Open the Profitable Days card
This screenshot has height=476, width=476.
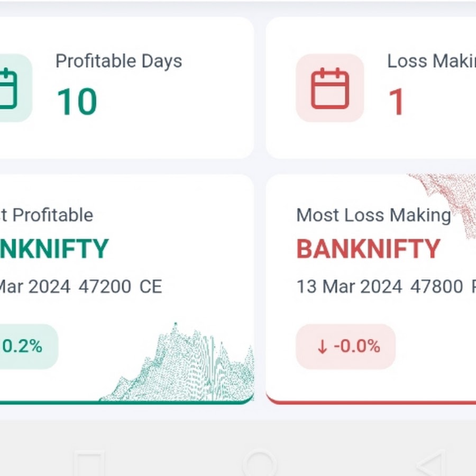coord(127,88)
